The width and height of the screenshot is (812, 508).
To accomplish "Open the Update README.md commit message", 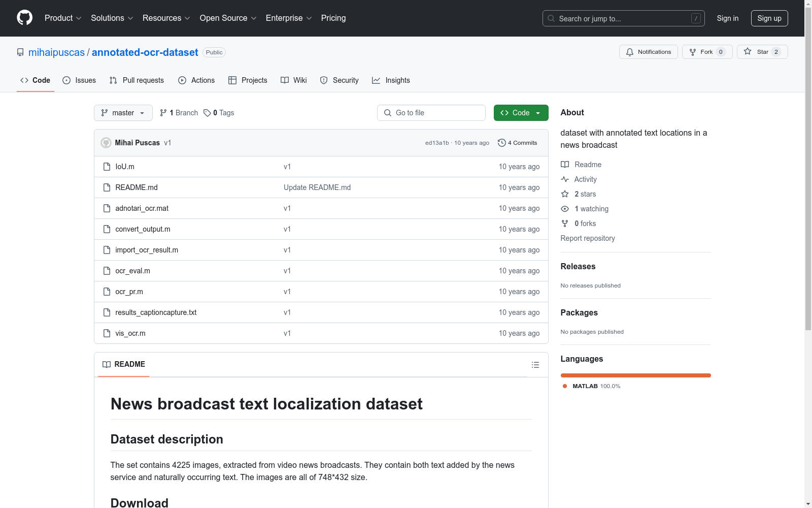I will (317, 187).
